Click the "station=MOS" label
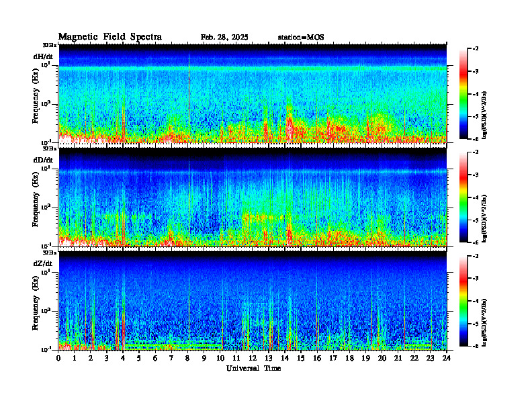Viewport: 532px width, 411px height. click(x=301, y=38)
